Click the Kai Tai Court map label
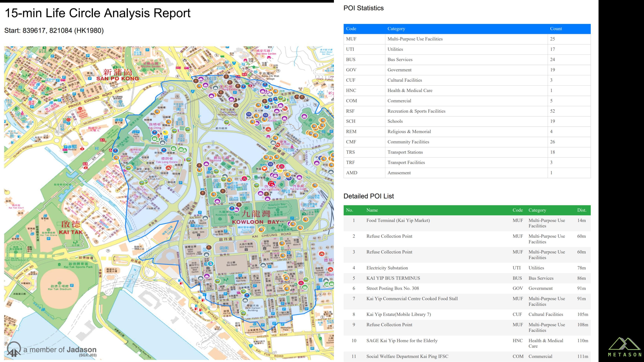 (x=298, y=189)
